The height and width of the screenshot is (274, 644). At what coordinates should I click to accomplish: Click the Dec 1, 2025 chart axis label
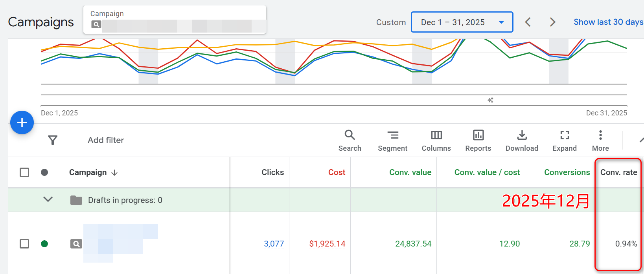point(59,113)
